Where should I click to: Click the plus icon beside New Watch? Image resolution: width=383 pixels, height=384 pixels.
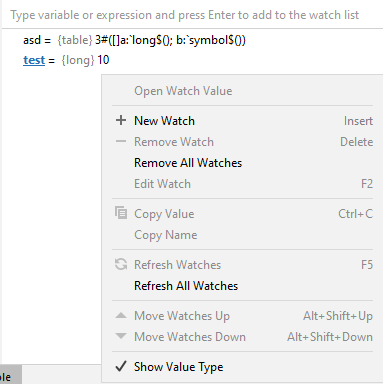pyautogui.click(x=121, y=120)
